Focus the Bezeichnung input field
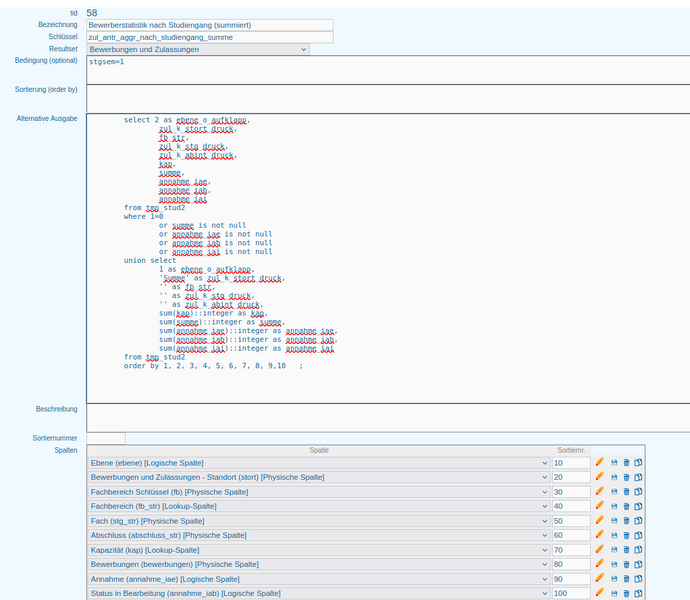The width and height of the screenshot is (690, 600). tap(210, 25)
